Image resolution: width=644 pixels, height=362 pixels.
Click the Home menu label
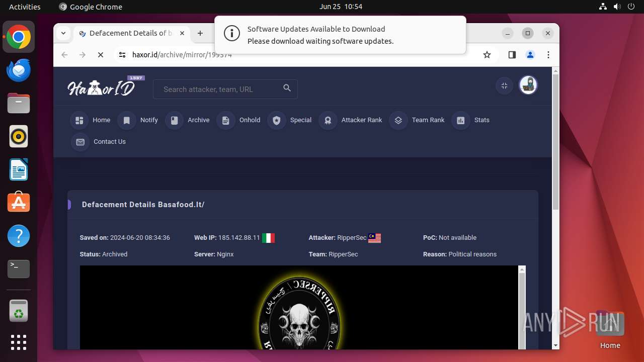(101, 120)
